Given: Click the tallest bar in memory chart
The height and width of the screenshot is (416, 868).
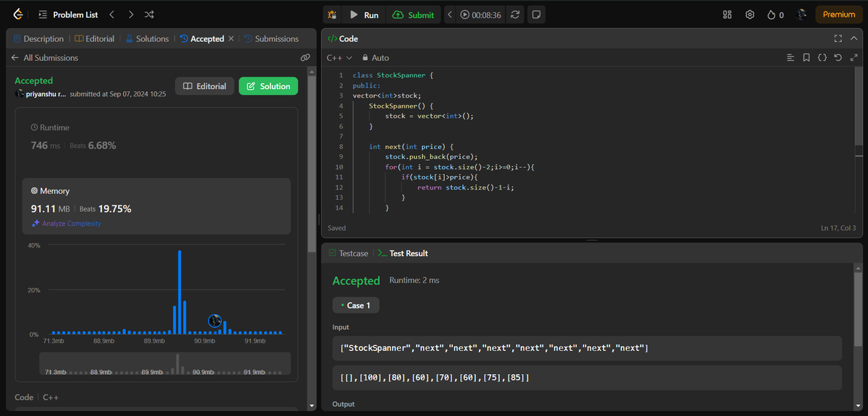Looking at the screenshot, I should (179, 292).
